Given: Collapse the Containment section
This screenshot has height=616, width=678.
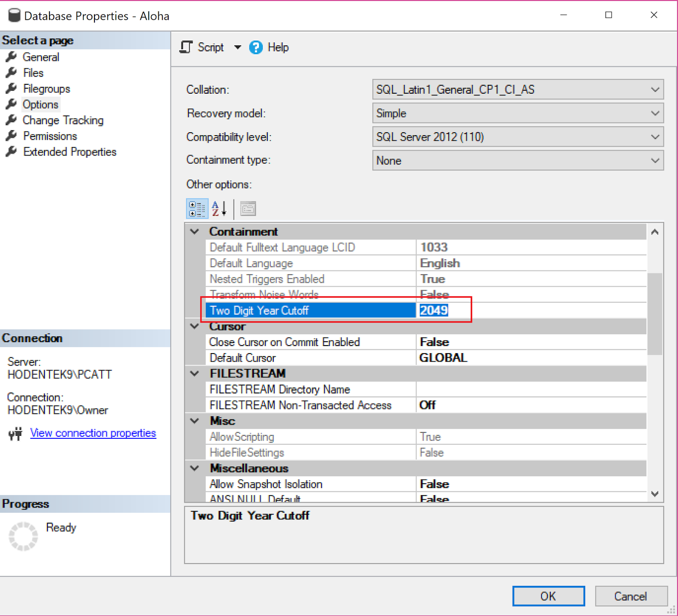Looking at the screenshot, I should click(x=195, y=231).
